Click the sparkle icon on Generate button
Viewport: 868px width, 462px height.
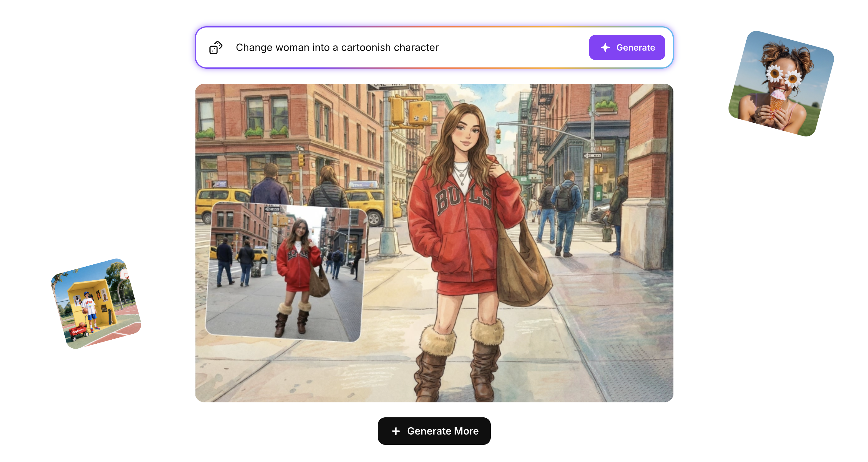[605, 47]
